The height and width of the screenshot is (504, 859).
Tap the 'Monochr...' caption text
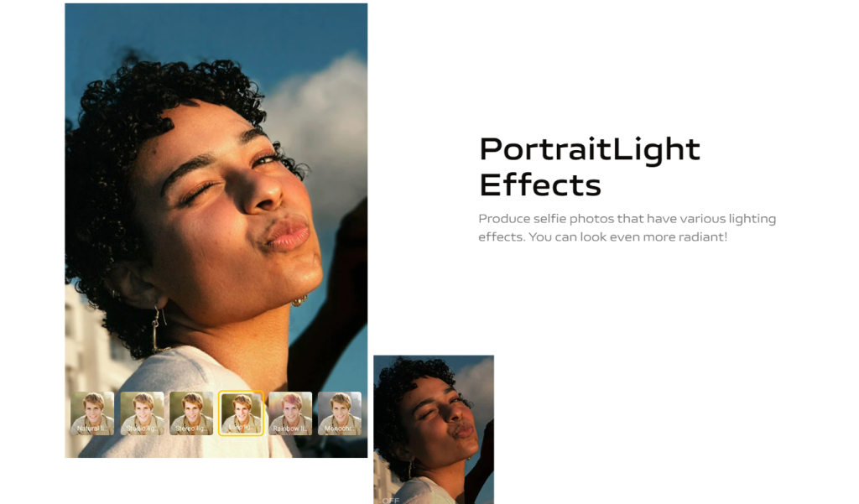pyautogui.click(x=339, y=429)
